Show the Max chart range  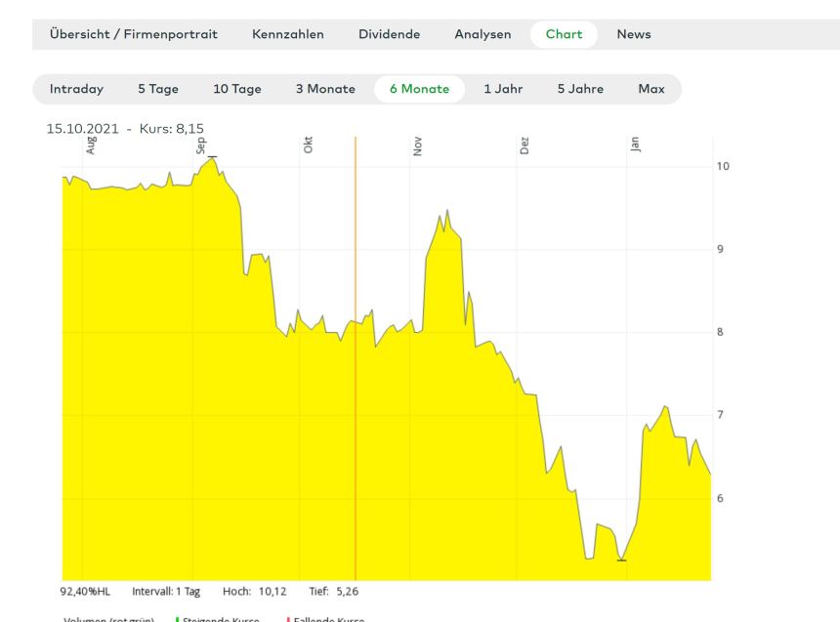(651, 88)
